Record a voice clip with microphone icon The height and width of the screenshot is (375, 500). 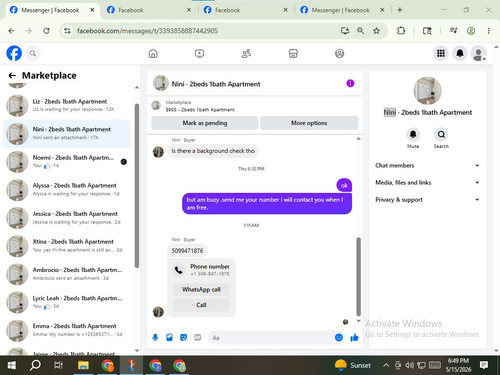pyautogui.click(x=155, y=338)
